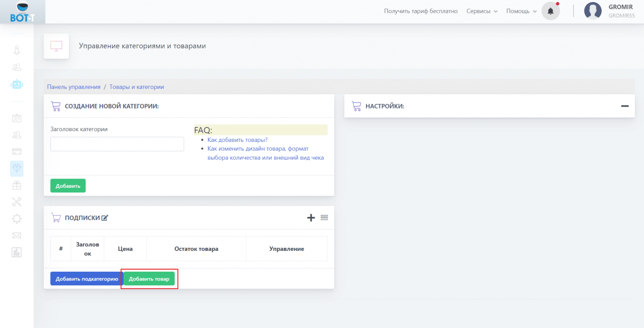Open the Как изменить дизайн товара FAQ link
644x328 pixels.
[266, 153]
